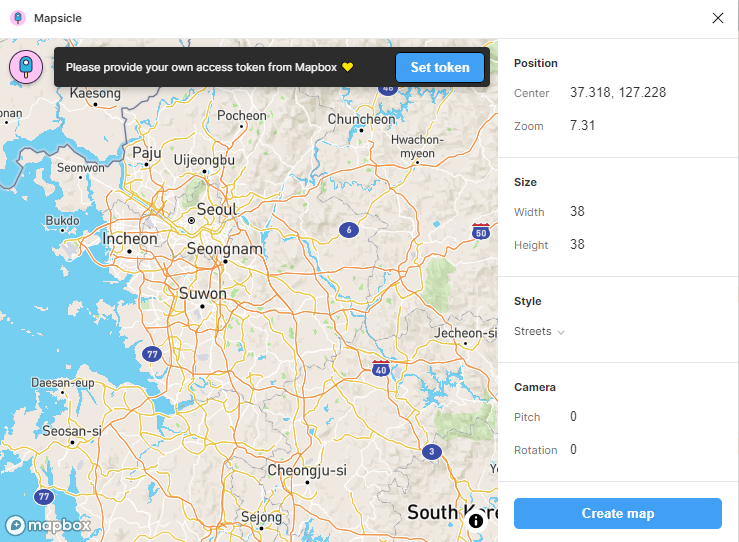Click the Cheongju-si label on map
The image size is (739, 542).
(x=307, y=470)
